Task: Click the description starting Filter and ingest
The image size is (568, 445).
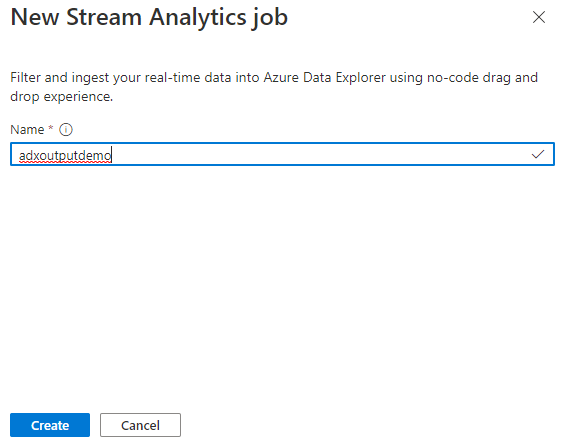Action: tap(274, 87)
